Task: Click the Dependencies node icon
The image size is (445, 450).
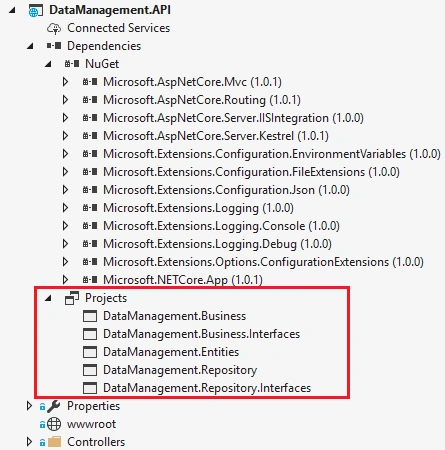Action: point(54,46)
